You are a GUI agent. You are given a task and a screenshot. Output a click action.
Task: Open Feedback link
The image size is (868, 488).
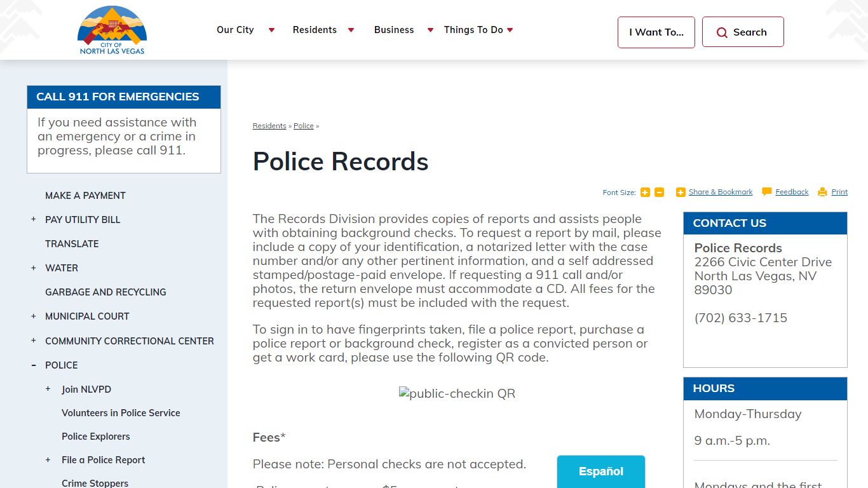click(x=792, y=192)
